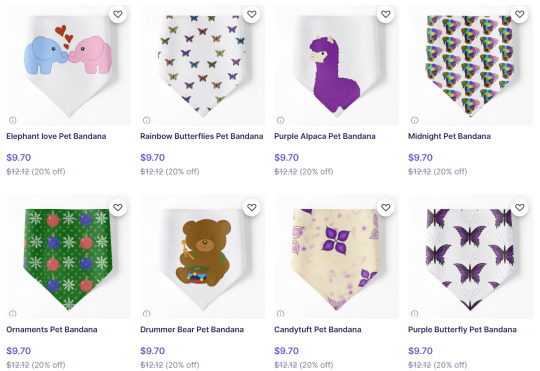The width and height of the screenshot is (540, 371).
Task: Heart the Purple Butterfly Pet Bandana
Action: point(520,207)
